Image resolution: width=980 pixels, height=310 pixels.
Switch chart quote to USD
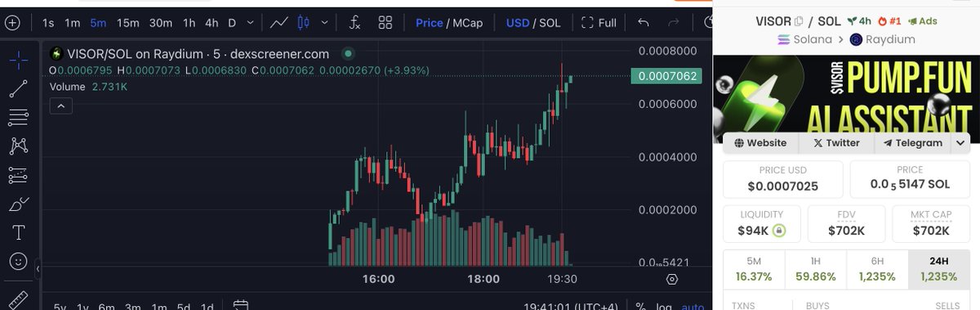tap(518, 23)
